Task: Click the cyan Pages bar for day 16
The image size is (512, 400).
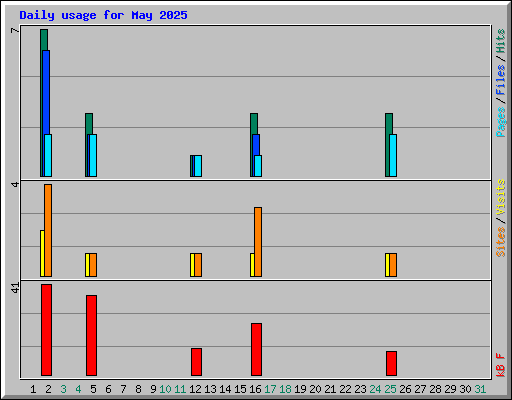Action: tap(258, 166)
